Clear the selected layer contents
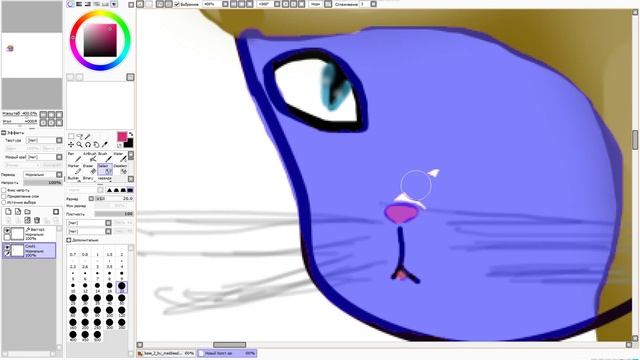 click(x=27, y=220)
